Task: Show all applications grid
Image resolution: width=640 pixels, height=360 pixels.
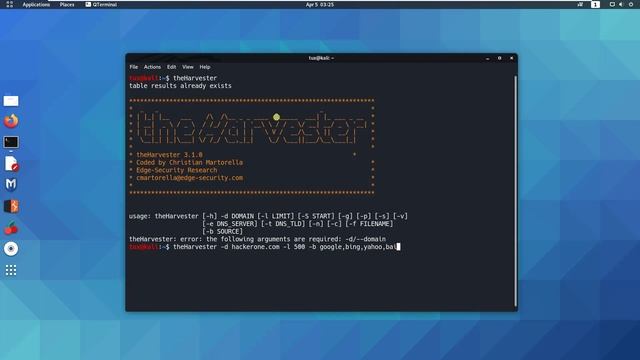Action: click(11, 270)
